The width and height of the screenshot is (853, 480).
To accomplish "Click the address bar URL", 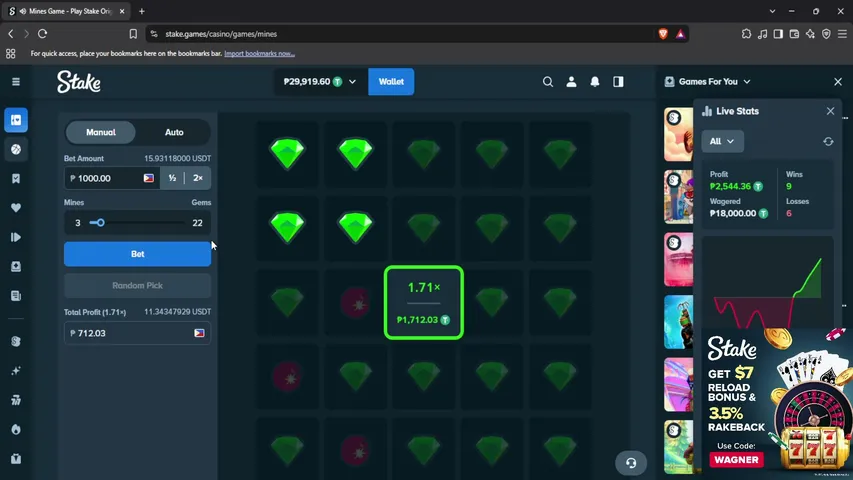I will click(x=221, y=34).
